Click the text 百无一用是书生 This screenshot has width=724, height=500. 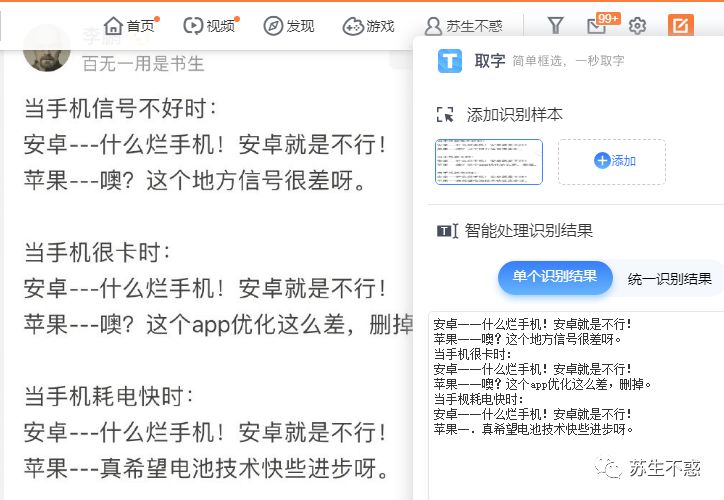pos(143,64)
